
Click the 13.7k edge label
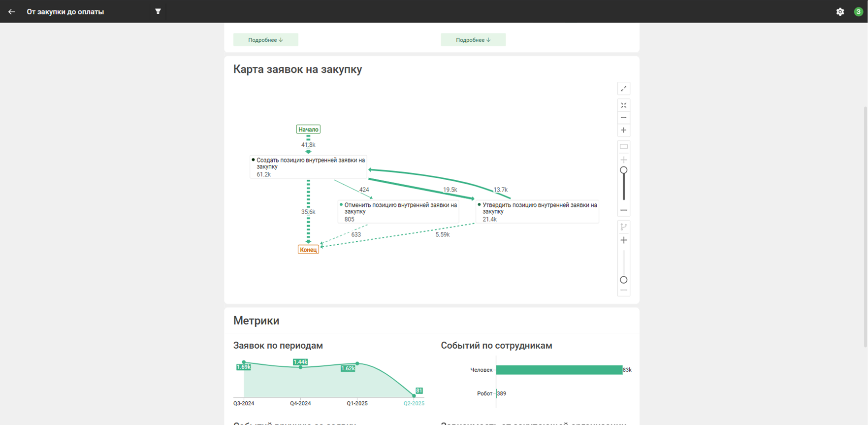(x=500, y=190)
